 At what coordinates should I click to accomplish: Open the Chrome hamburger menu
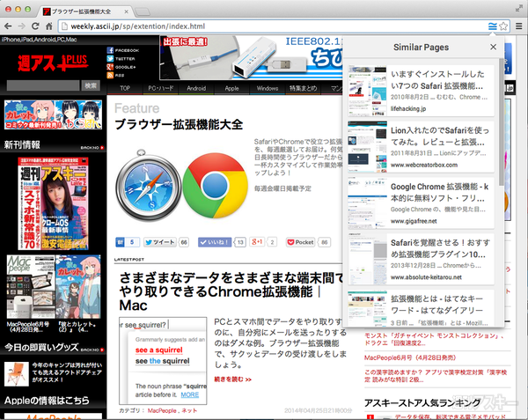point(519,26)
